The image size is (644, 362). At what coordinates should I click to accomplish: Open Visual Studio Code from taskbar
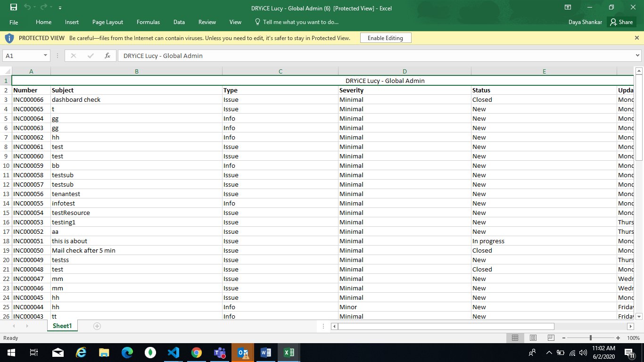(x=173, y=353)
